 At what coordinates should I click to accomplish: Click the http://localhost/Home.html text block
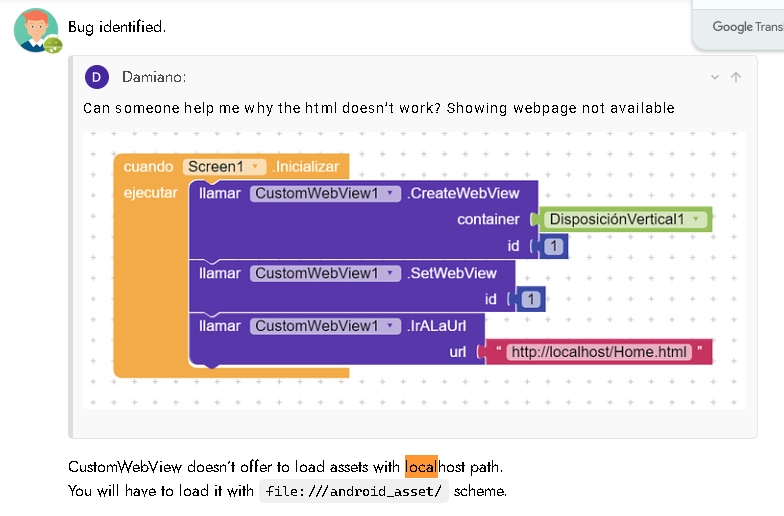pos(599,352)
